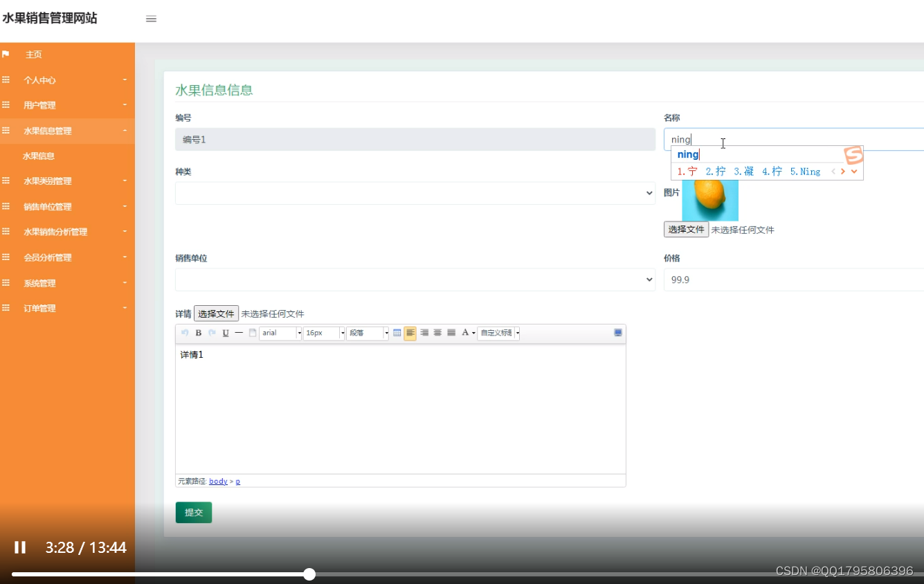
Task: Toggle bold in the editor toolbar
Action: pyautogui.click(x=199, y=333)
